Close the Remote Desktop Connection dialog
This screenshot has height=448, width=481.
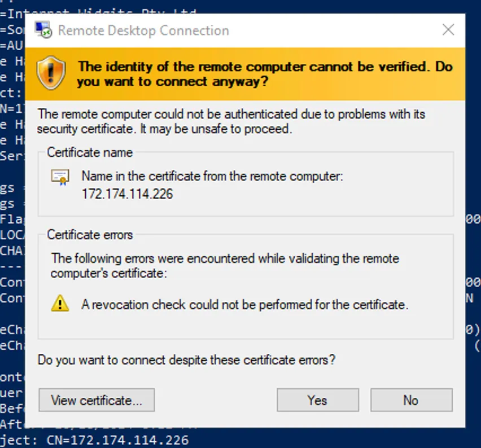pos(448,30)
